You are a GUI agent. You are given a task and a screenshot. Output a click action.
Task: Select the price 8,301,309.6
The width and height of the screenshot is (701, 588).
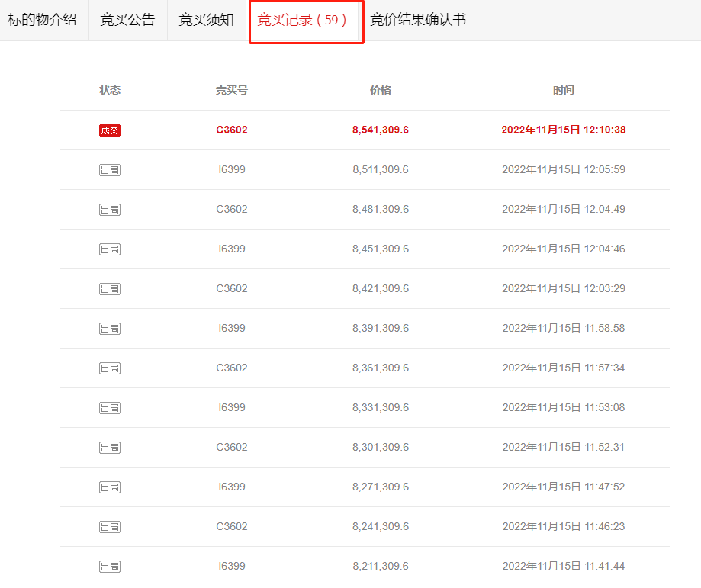[381, 447]
